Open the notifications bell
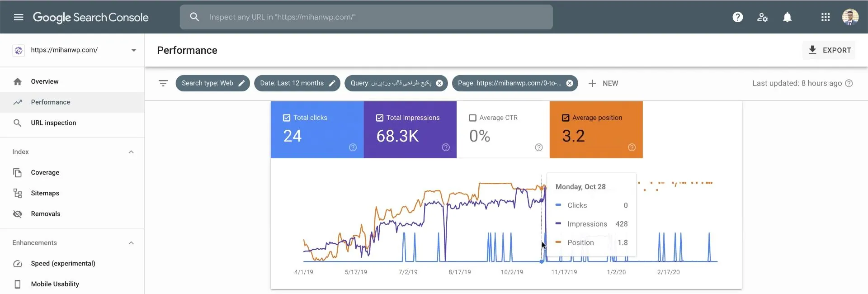The image size is (868, 294). point(787,17)
